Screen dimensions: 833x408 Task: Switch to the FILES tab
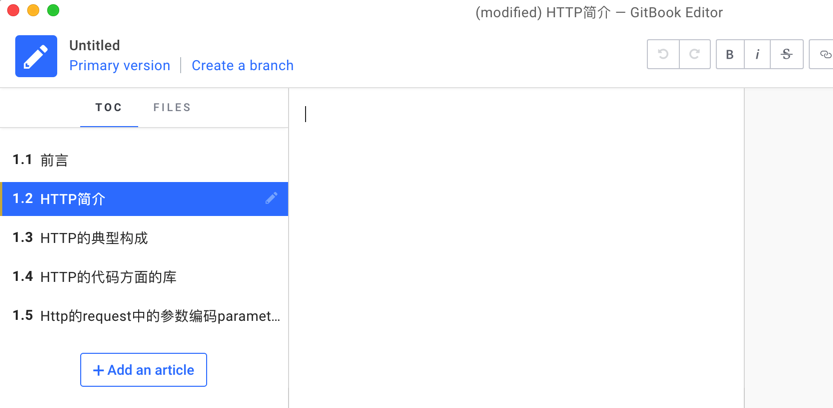pyautogui.click(x=172, y=108)
